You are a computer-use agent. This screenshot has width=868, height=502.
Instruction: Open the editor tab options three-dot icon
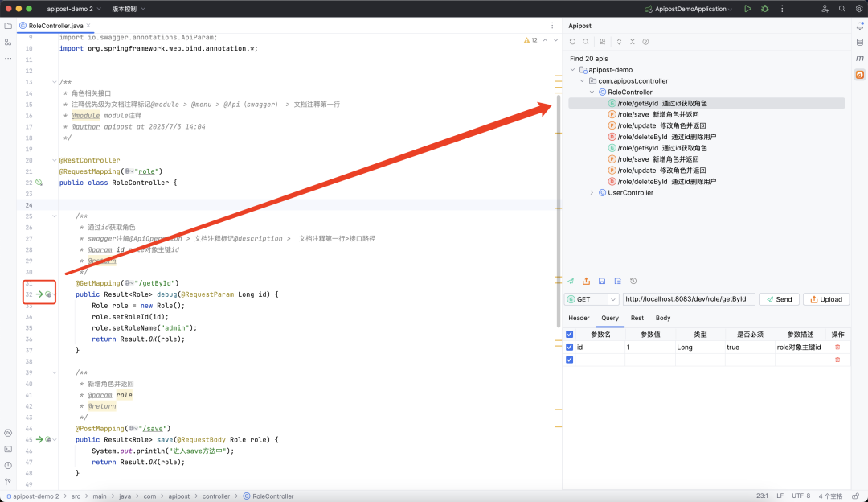(x=552, y=26)
